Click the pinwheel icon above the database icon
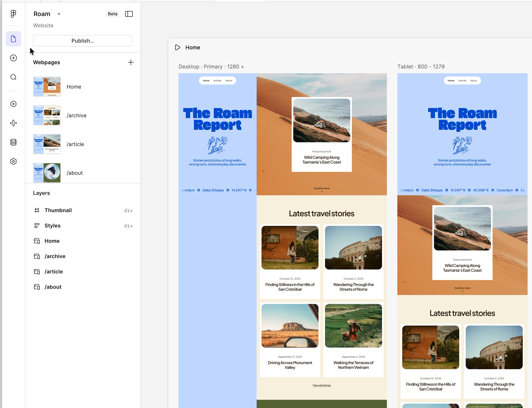This screenshot has height=408, width=532. point(13,123)
